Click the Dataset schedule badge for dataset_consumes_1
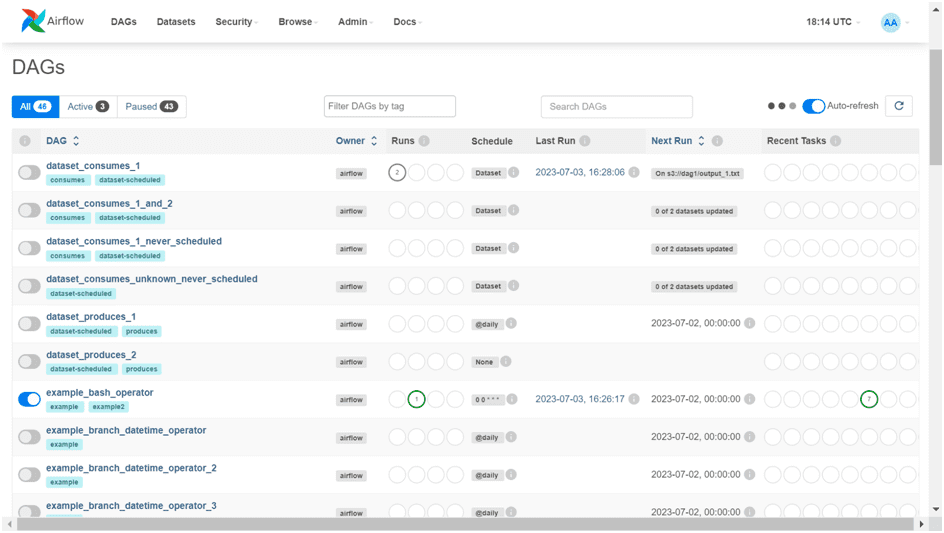 [x=488, y=173]
